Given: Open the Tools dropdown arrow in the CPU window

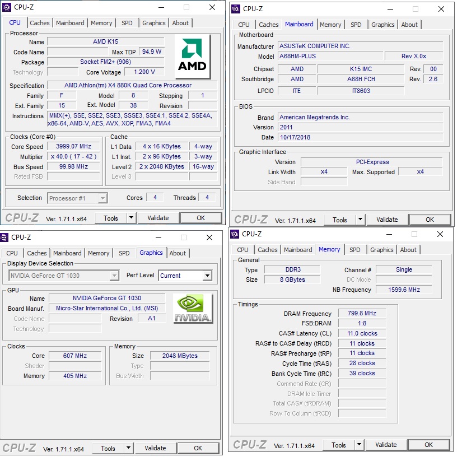Looking at the screenshot, I should pos(131,218).
